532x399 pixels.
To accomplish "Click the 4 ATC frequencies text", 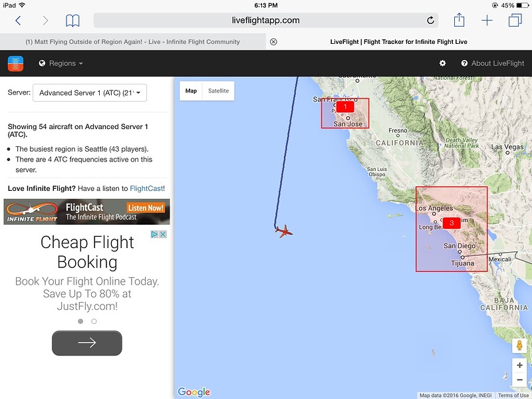I will tap(84, 164).
